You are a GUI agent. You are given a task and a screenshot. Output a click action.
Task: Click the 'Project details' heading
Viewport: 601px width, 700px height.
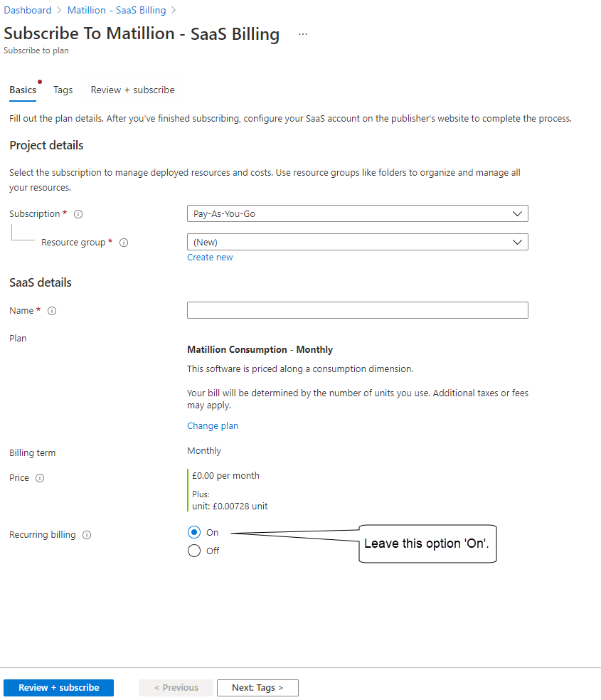click(x=46, y=145)
